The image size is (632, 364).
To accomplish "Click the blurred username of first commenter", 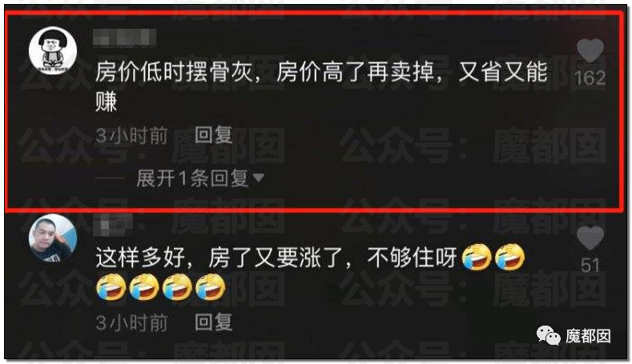I will [x=124, y=38].
